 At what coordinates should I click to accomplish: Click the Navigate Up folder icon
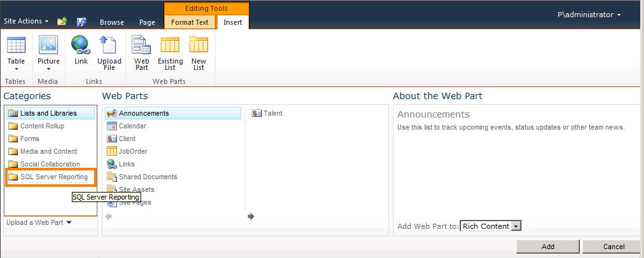click(x=62, y=22)
